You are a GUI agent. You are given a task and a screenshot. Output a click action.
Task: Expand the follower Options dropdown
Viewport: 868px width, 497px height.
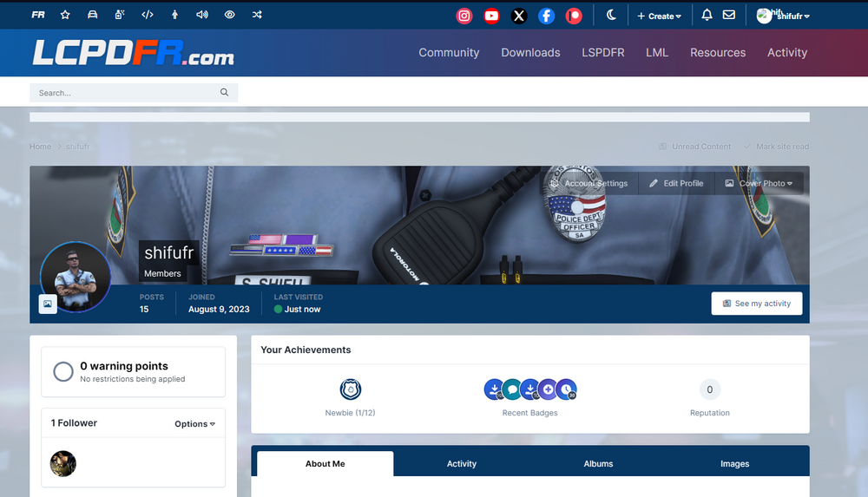194,424
